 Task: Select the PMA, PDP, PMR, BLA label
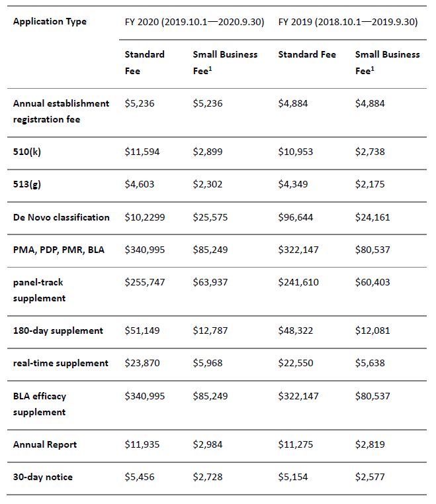[59, 250]
